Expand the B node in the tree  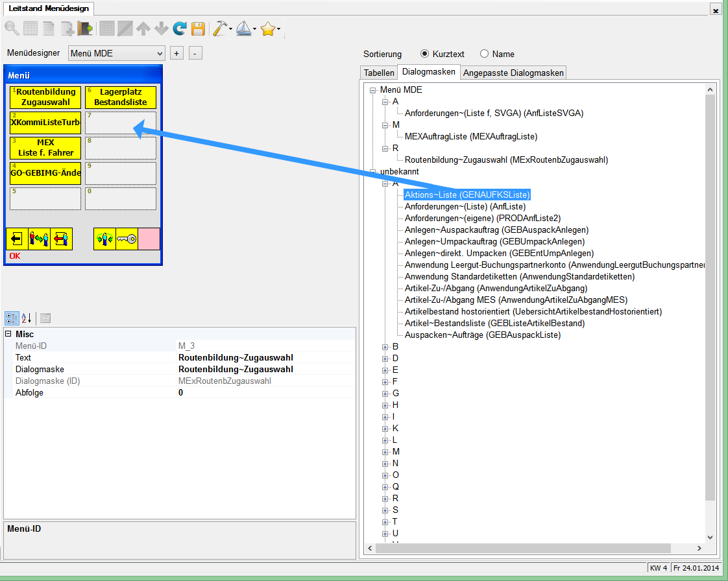(x=385, y=347)
